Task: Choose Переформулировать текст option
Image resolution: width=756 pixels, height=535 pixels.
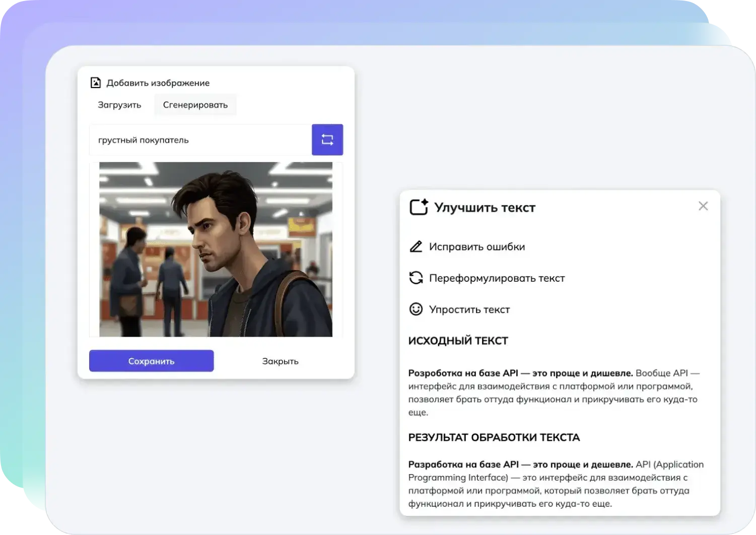Action: [497, 278]
